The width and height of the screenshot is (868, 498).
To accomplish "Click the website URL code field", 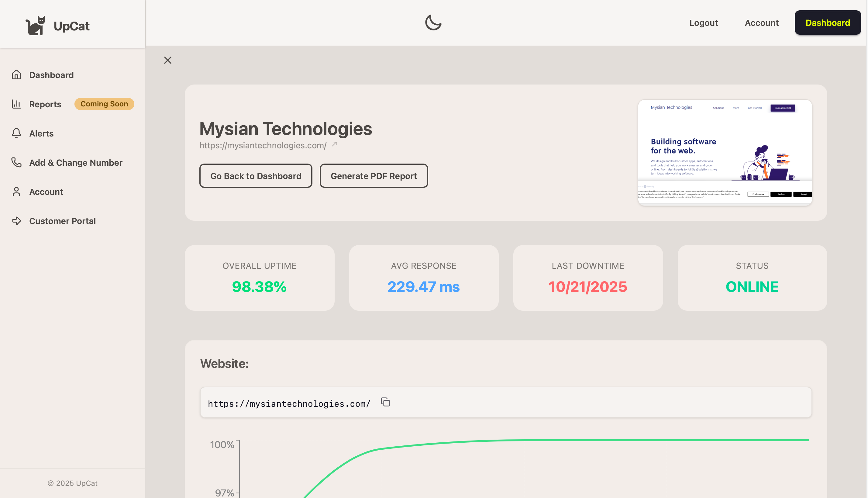I will tap(506, 403).
